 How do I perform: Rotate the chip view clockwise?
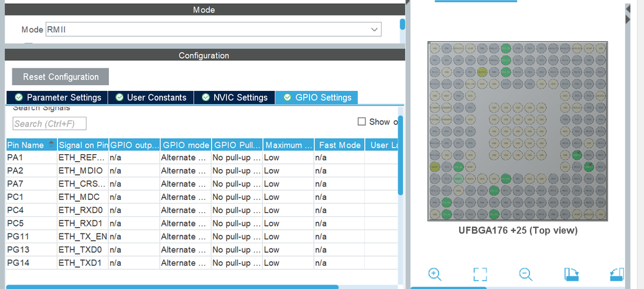click(x=571, y=274)
